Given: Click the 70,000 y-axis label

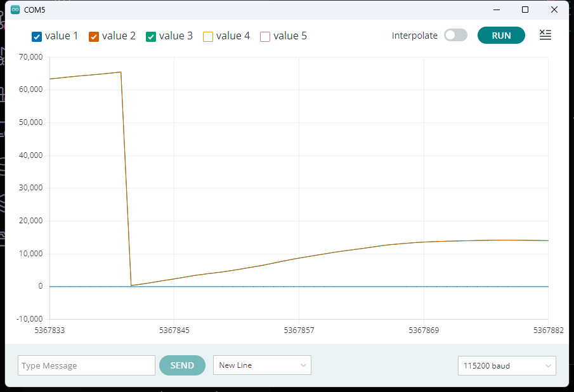Looking at the screenshot, I should pos(31,57).
